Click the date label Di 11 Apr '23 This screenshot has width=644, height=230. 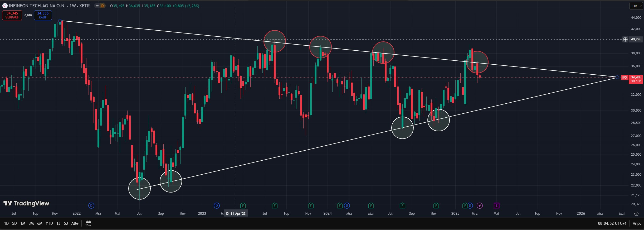pyautogui.click(x=236, y=213)
